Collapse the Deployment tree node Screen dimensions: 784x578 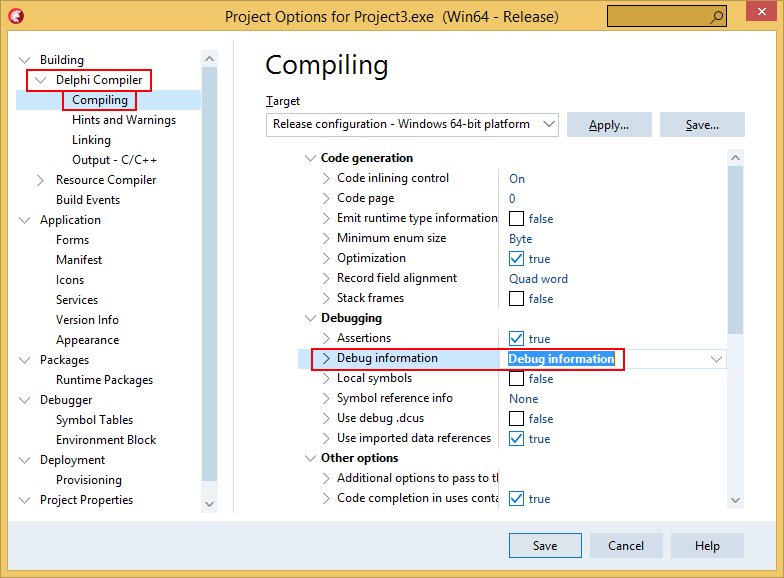tap(24, 460)
